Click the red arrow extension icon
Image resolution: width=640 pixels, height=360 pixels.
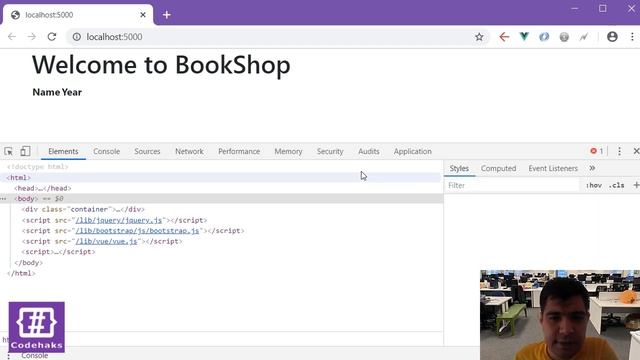click(x=504, y=37)
